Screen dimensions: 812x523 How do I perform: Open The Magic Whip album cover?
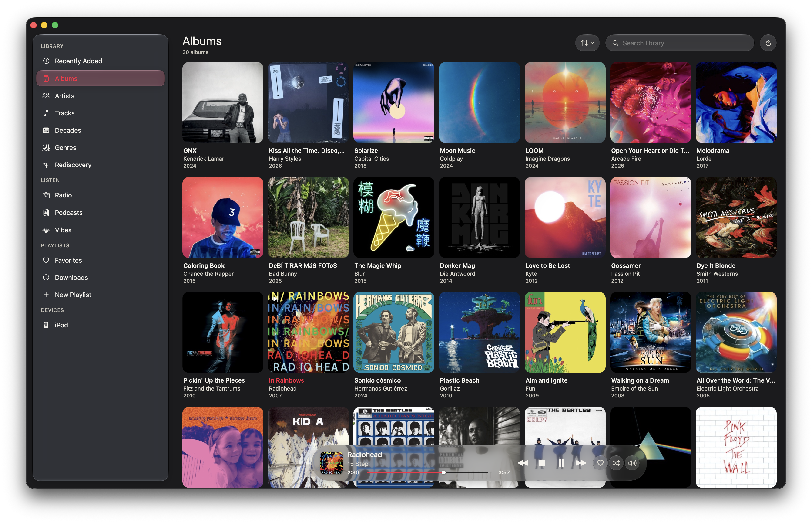pos(394,217)
